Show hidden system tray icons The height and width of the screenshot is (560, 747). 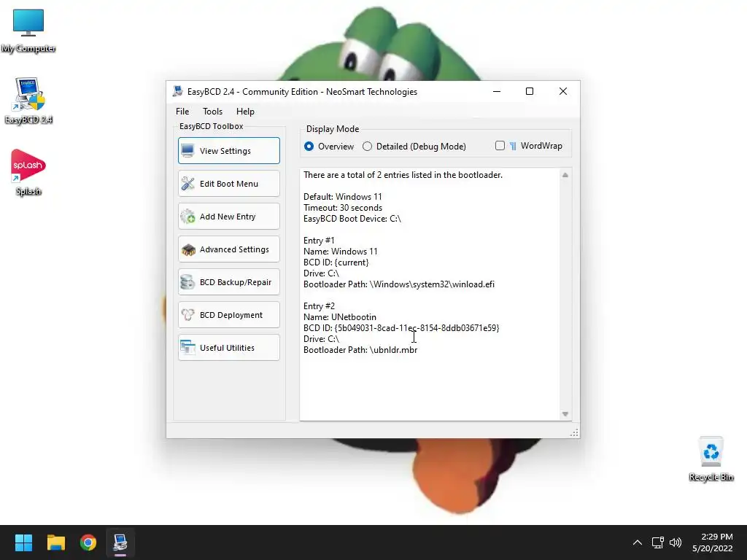(x=637, y=542)
